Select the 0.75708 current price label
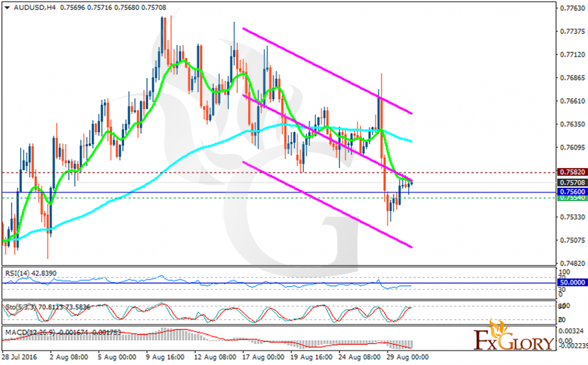 point(572,182)
